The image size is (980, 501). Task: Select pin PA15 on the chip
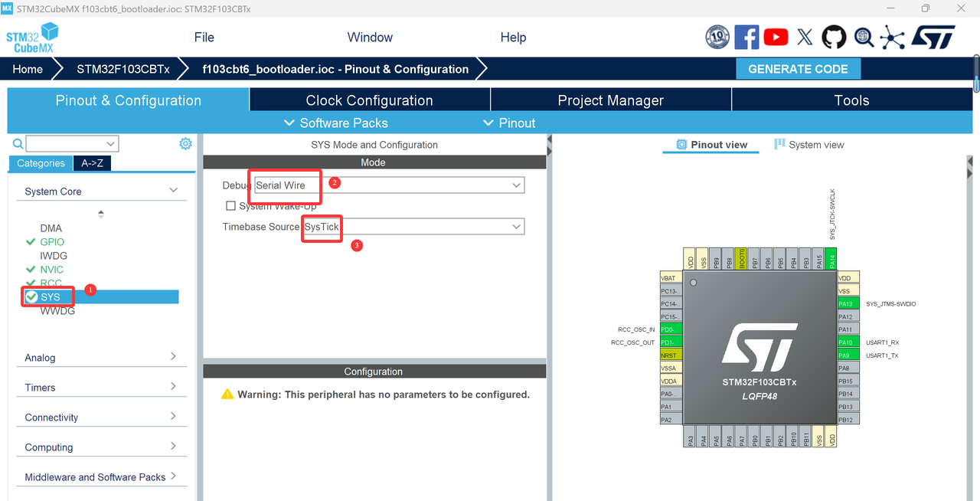pyautogui.click(x=818, y=258)
